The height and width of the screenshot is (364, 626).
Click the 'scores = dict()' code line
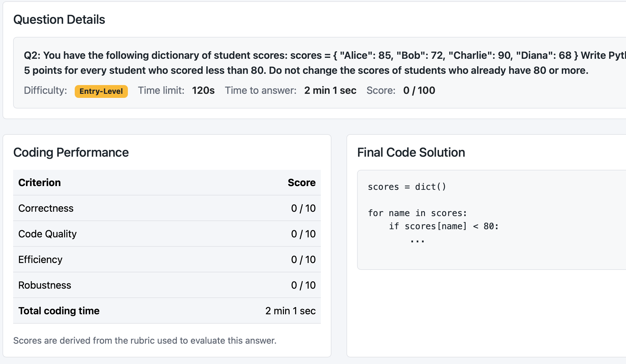[x=407, y=187]
